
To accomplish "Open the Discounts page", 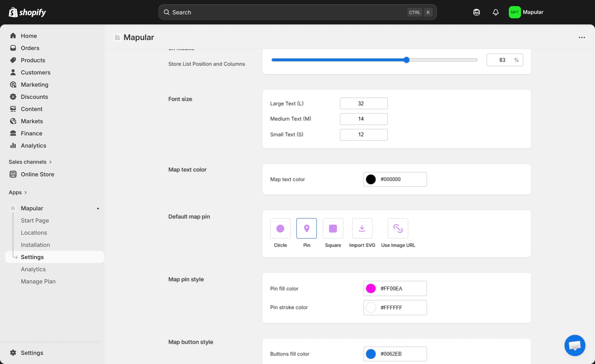I will [34, 97].
